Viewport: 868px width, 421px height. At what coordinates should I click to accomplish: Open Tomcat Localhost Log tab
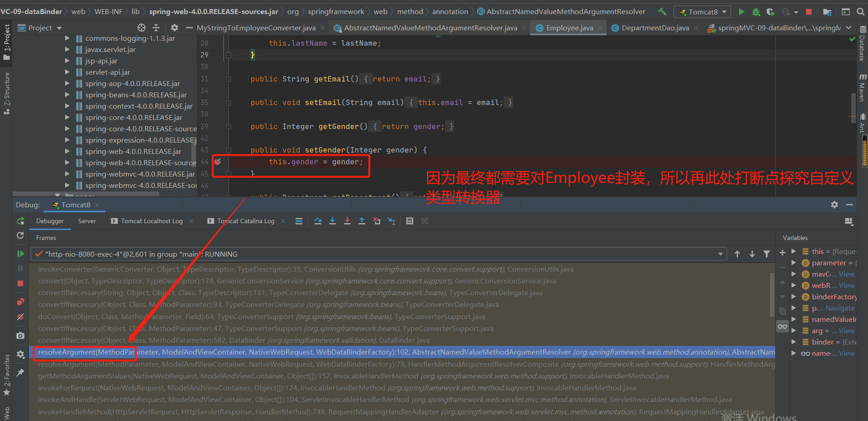[152, 221]
